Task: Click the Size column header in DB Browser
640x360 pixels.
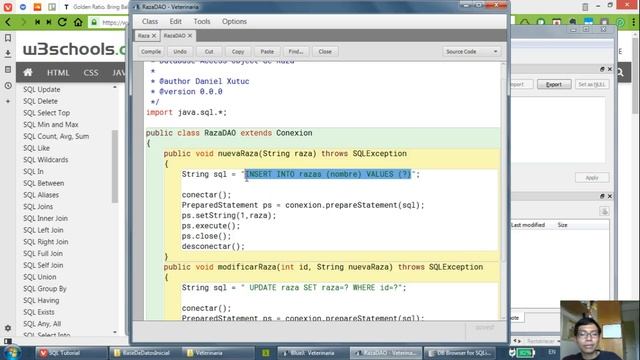Action: (562, 225)
